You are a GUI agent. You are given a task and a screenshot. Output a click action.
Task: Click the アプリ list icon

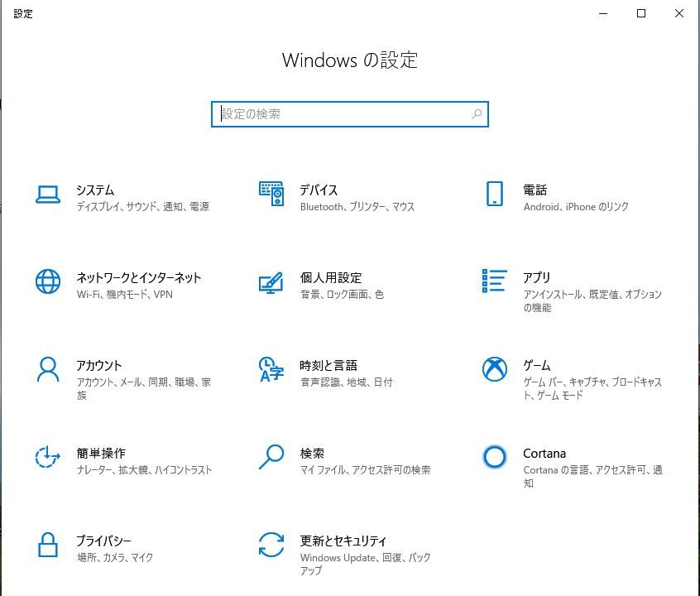[x=495, y=281]
